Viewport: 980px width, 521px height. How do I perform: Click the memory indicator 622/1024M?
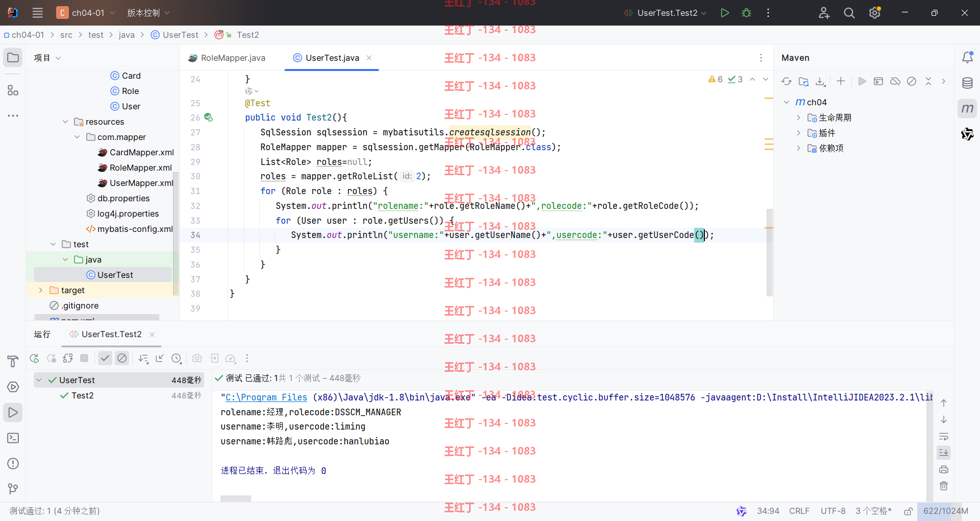click(x=946, y=511)
